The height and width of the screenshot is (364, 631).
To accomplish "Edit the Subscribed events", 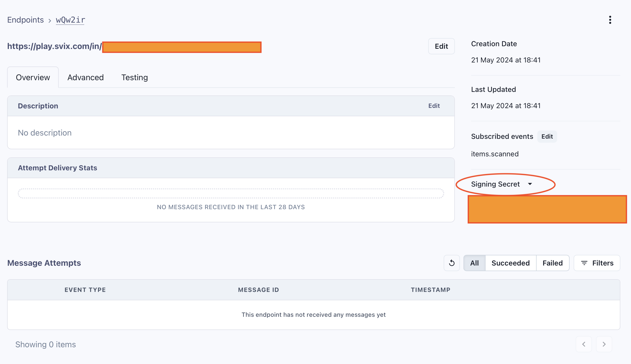I will pos(547,137).
